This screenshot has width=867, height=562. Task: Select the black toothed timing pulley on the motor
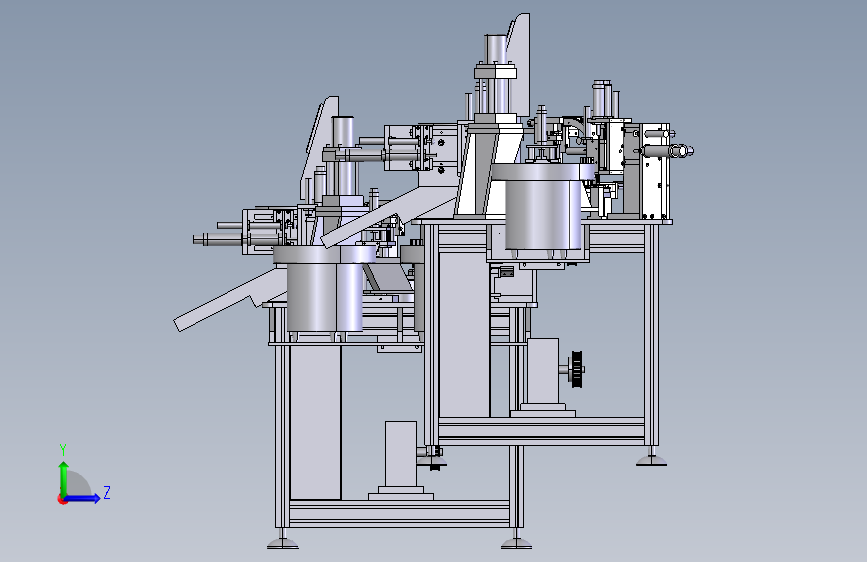[x=577, y=368]
